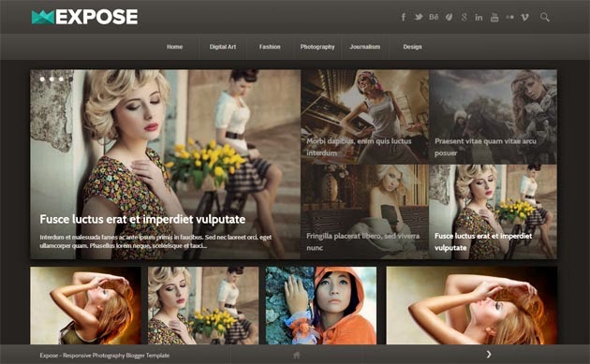590x364 pixels.
Task: Open 'Fusce luctus erat et imperdiet vulputate' headline
Action: pyautogui.click(x=142, y=219)
